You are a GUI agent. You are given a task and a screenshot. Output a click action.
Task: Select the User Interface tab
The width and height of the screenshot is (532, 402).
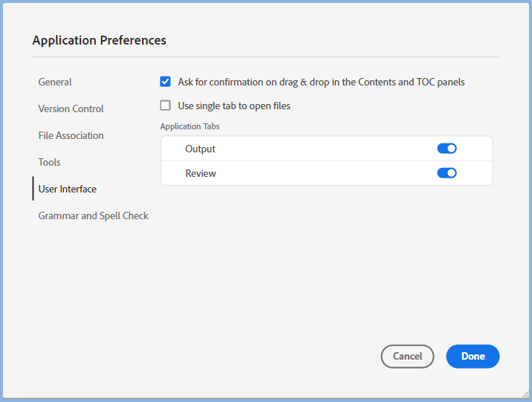coord(68,189)
